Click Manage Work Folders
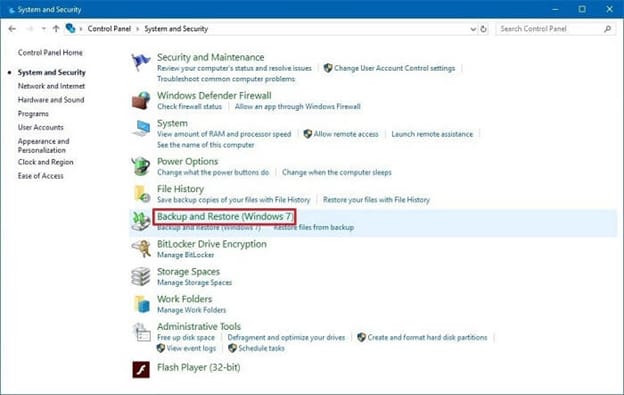 point(191,310)
